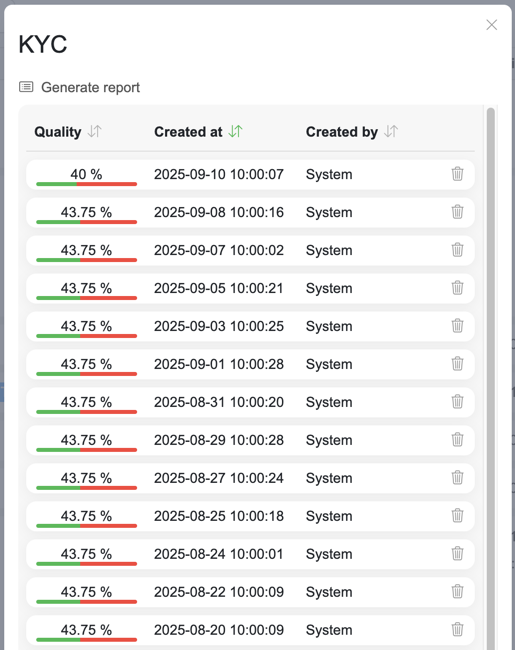Click the date 2025-08-27 10:00:24
Viewport: 515px width, 650px height.
pyautogui.click(x=219, y=478)
